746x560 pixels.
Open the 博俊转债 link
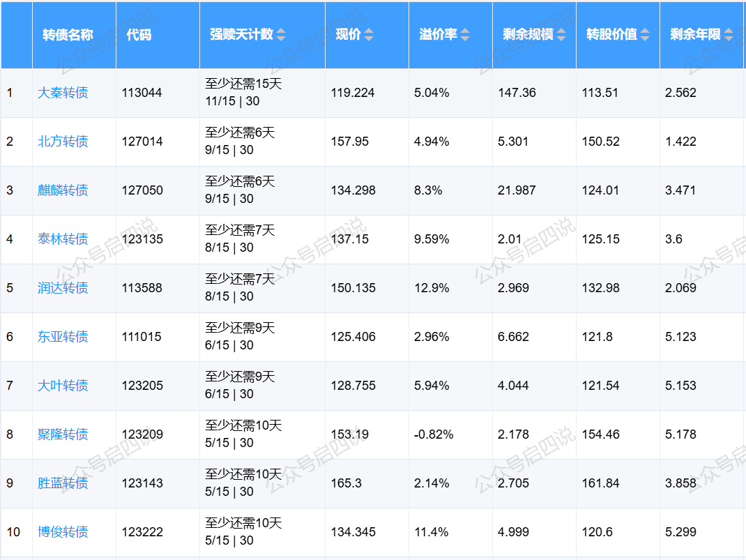click(x=63, y=532)
